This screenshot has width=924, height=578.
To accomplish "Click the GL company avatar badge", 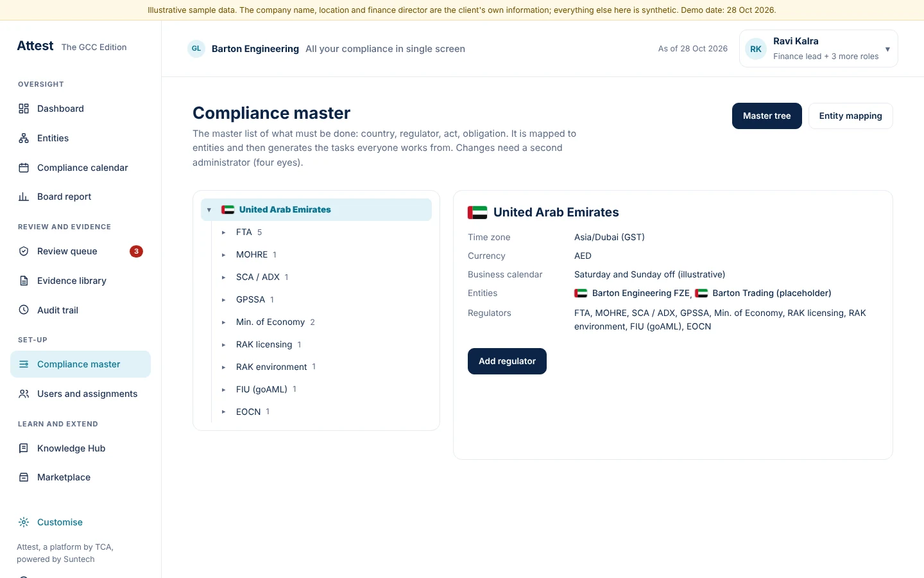I will (x=196, y=49).
